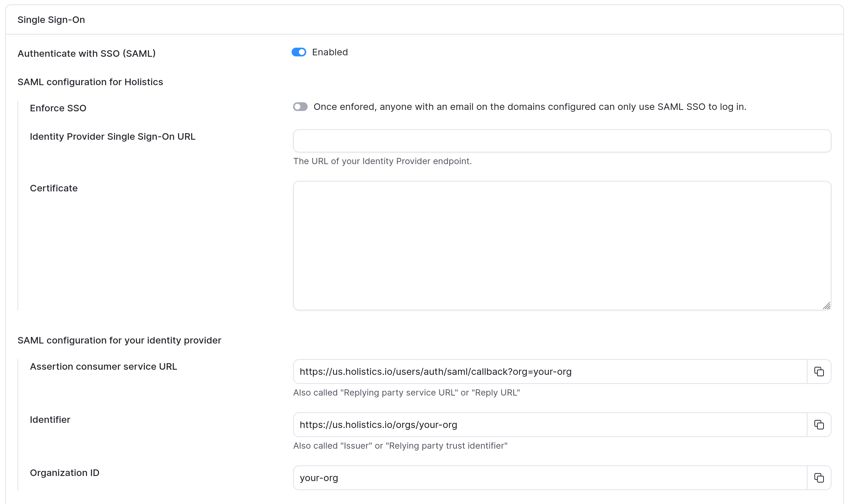The width and height of the screenshot is (849, 504).
Task: Click the 'Organization ID' label
Action: click(x=64, y=473)
